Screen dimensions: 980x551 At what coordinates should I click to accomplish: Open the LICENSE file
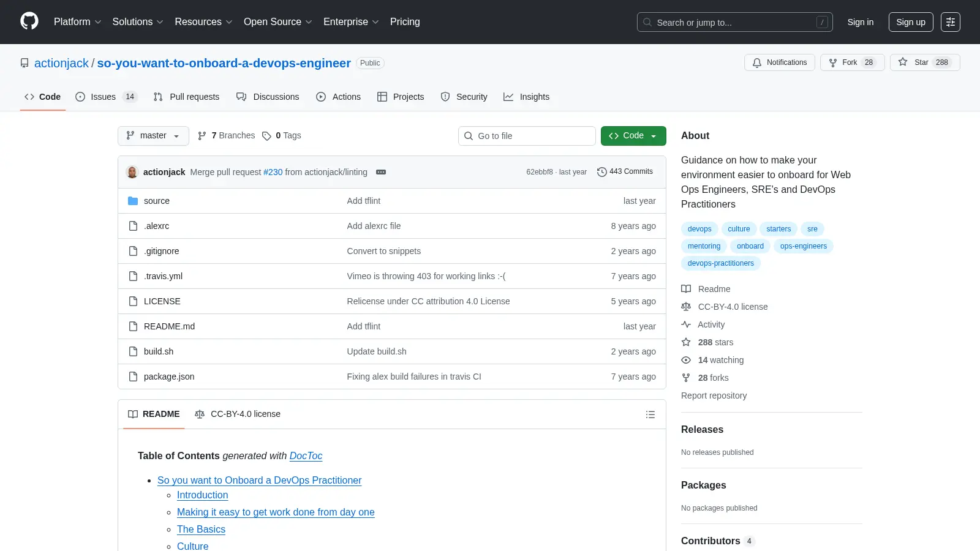point(162,301)
